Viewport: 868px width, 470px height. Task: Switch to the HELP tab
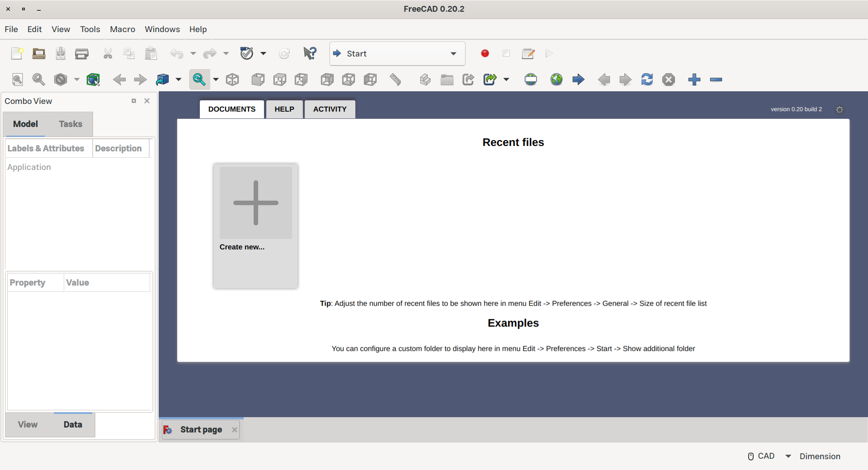tap(284, 109)
